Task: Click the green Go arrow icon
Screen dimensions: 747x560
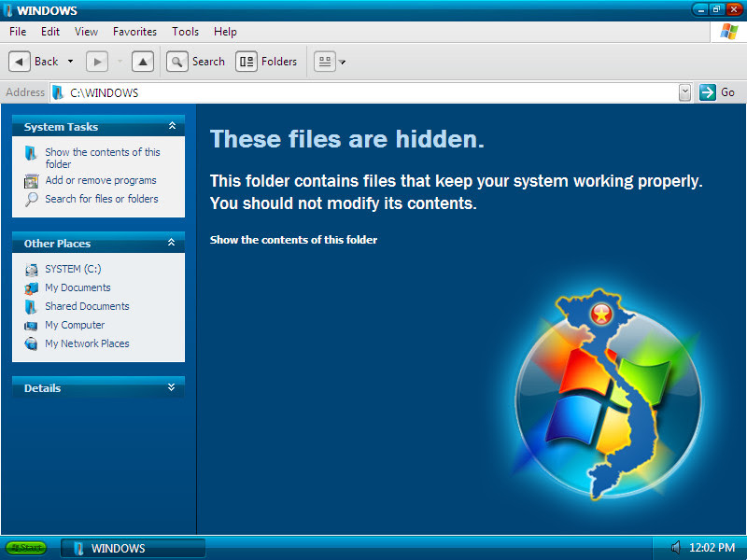Action: [x=708, y=91]
